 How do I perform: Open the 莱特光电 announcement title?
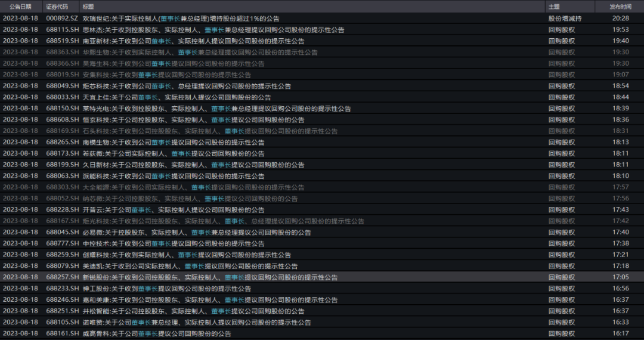(x=217, y=109)
